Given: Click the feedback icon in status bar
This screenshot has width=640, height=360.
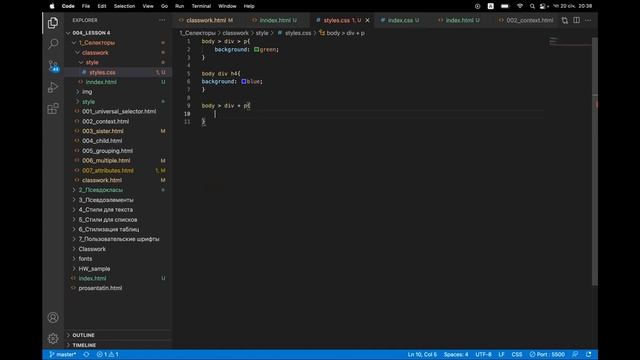Looking at the screenshot, I should [575, 354].
